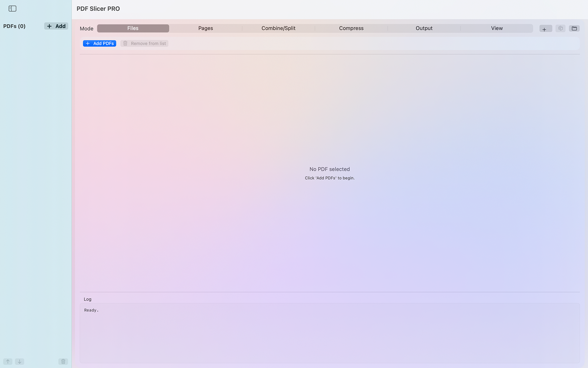The image size is (588, 368).
Task: Click the plus icon beside the mode tabs
Action: (x=545, y=29)
